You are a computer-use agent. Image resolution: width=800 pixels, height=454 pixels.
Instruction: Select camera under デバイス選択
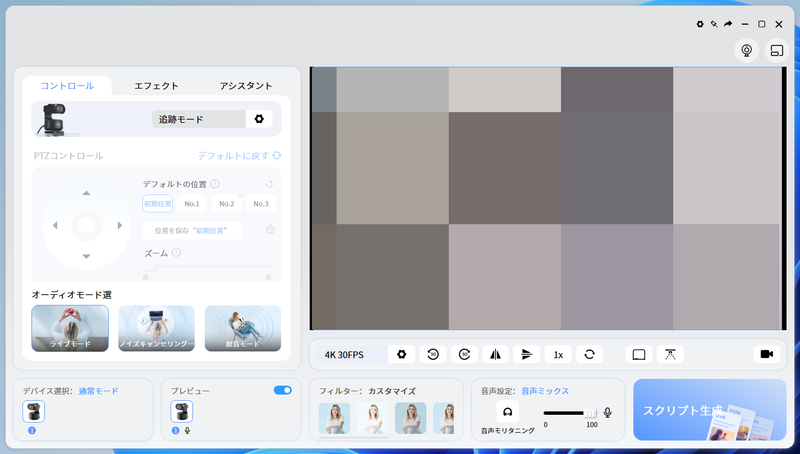pyautogui.click(x=34, y=411)
